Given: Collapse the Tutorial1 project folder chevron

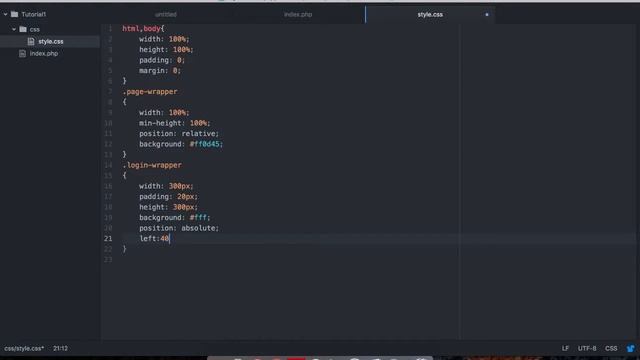Looking at the screenshot, I should (5, 14).
